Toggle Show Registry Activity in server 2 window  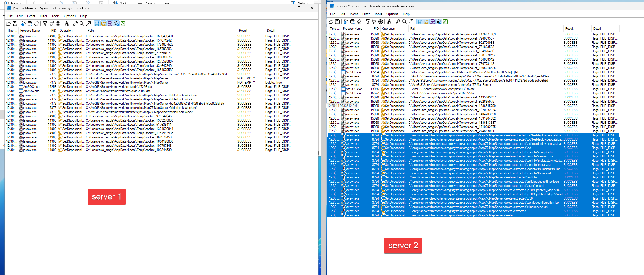pos(420,22)
